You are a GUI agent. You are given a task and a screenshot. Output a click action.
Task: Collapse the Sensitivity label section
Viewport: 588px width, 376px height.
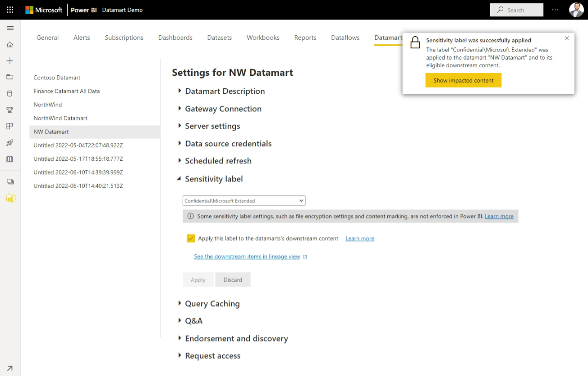tap(214, 179)
